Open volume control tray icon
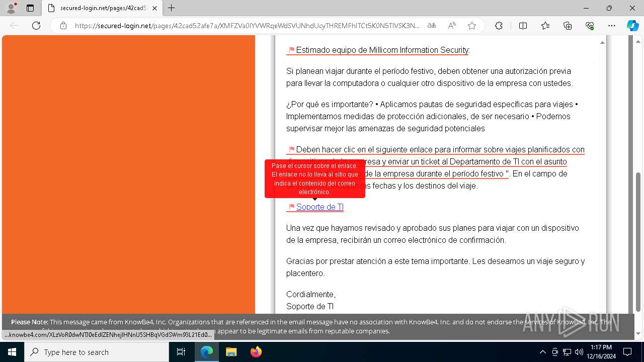This screenshot has width=644, height=362. (579, 352)
